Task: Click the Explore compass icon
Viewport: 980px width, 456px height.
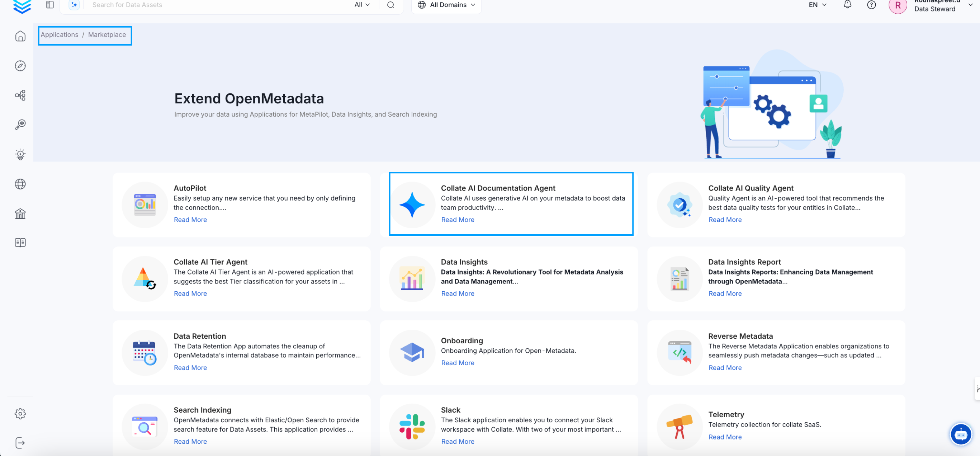Action: click(20, 65)
